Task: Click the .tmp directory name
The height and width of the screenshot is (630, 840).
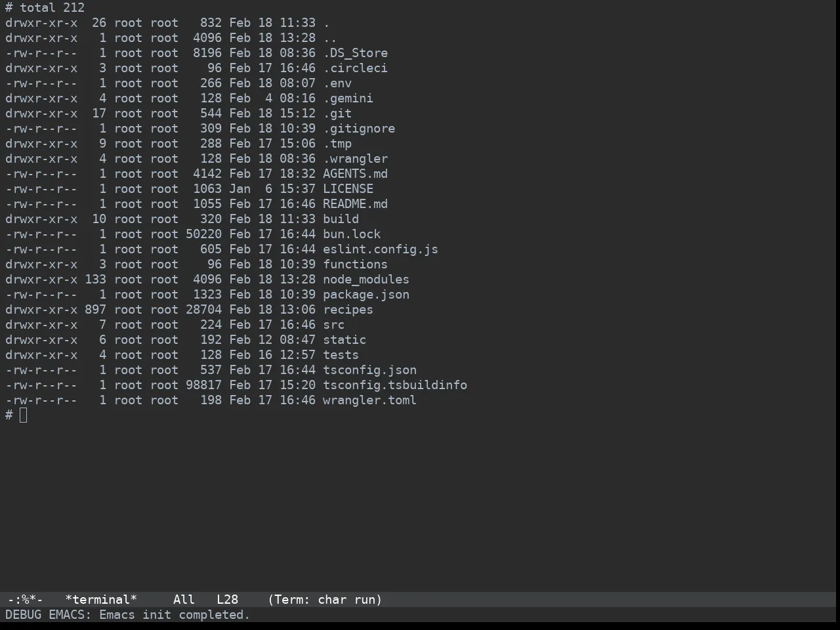Action: [337, 144]
